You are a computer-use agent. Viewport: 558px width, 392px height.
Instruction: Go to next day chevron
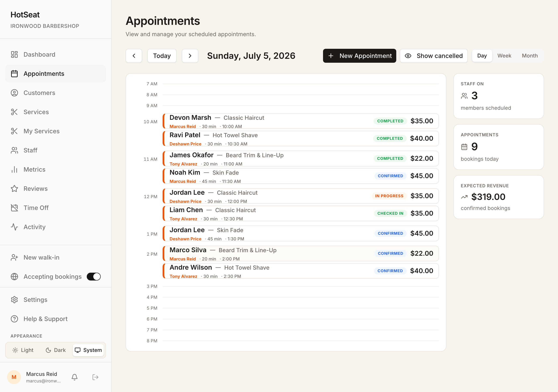(x=190, y=56)
